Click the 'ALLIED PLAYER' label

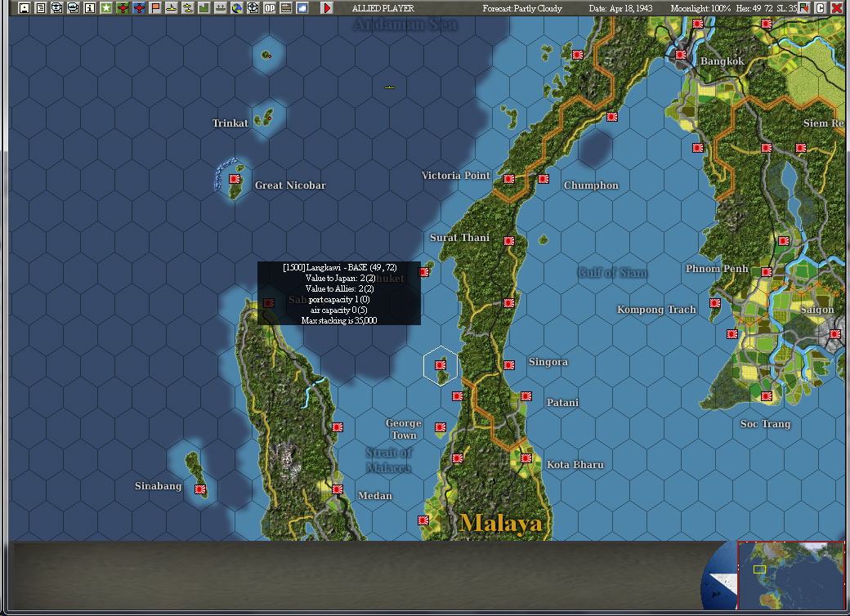383,8
